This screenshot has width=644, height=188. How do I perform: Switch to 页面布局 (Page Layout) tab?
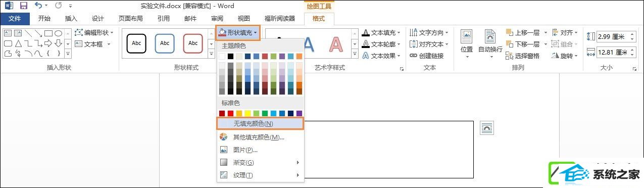click(x=130, y=19)
